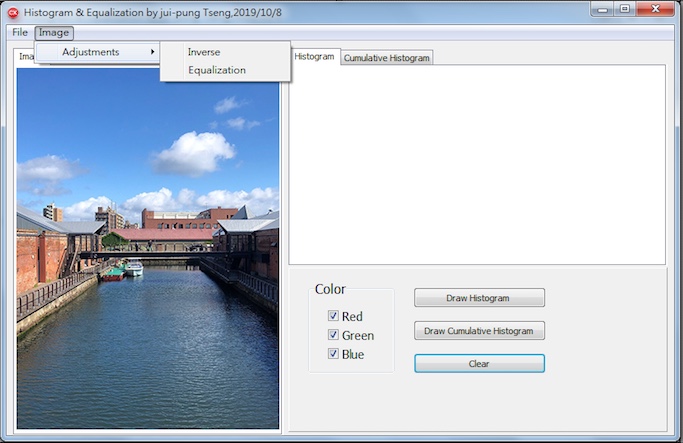The height and width of the screenshot is (443, 683).
Task: Click the "Color" group label
Action: click(330, 289)
